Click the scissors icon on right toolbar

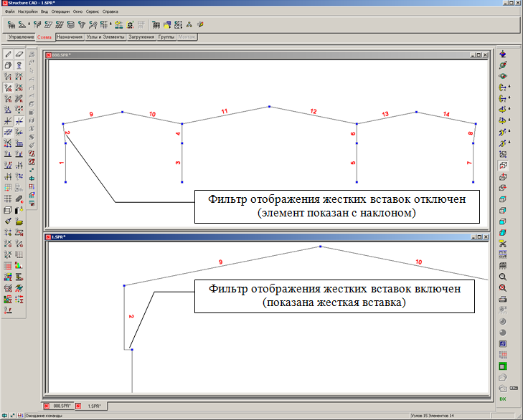[x=503, y=244]
